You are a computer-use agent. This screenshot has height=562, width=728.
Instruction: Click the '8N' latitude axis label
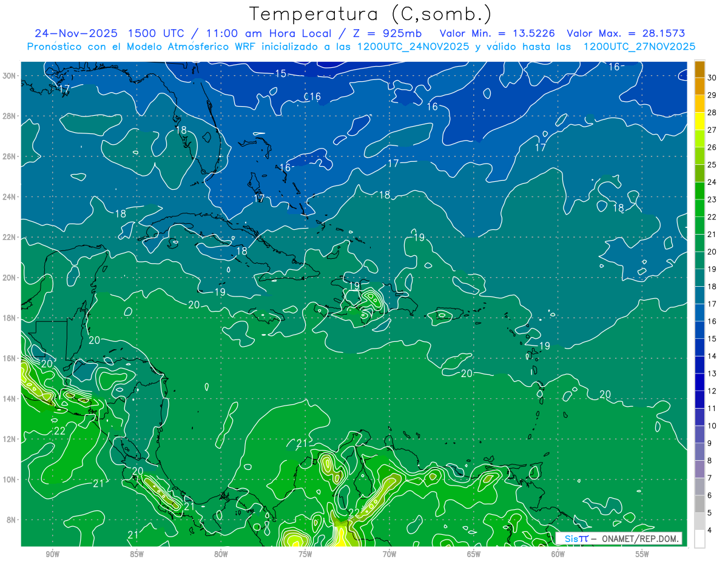tap(13, 520)
